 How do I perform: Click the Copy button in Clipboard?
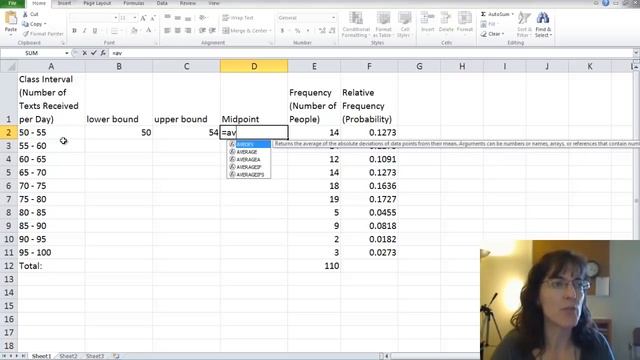click(34, 24)
